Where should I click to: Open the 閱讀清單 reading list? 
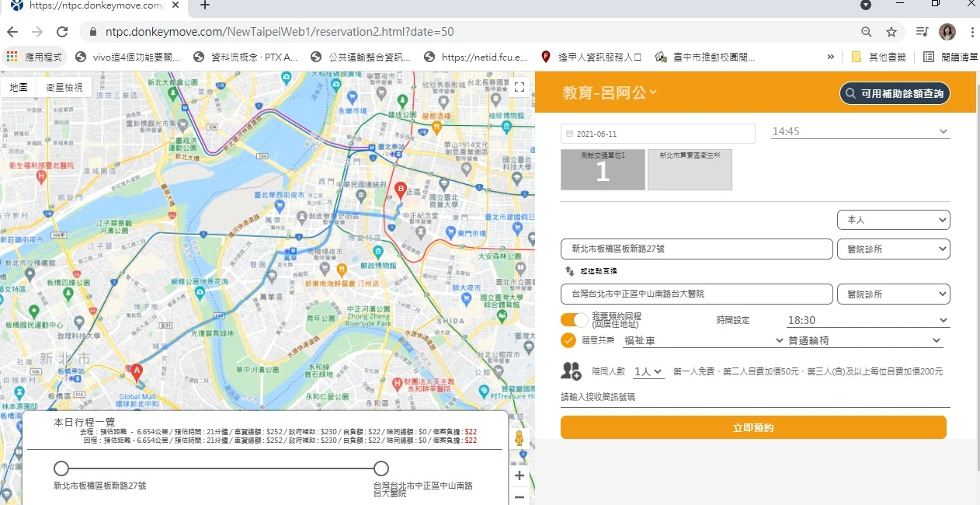[x=950, y=57]
